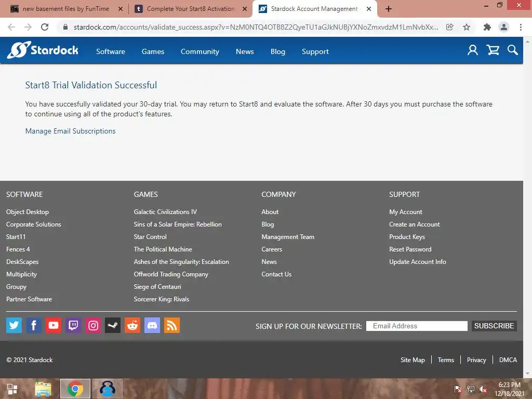Screen dimensions: 532x399
Task: Open the Stardock logo home link
Action: pyautogui.click(x=43, y=50)
